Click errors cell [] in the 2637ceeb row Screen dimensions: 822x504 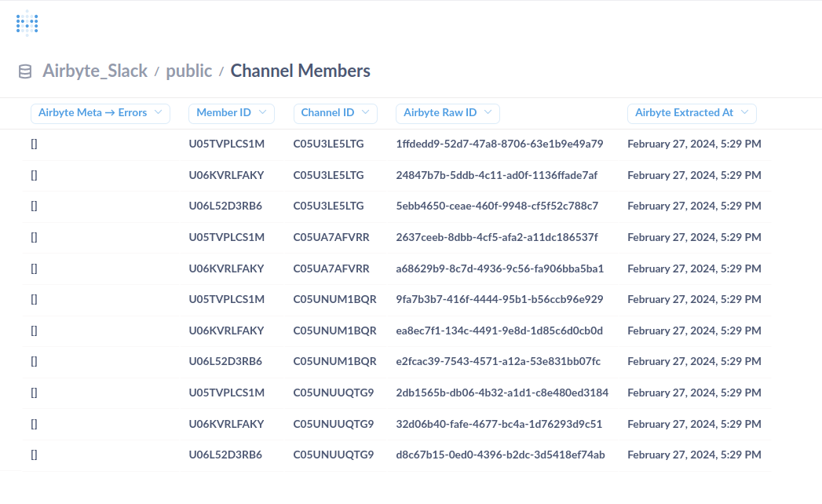(34, 237)
